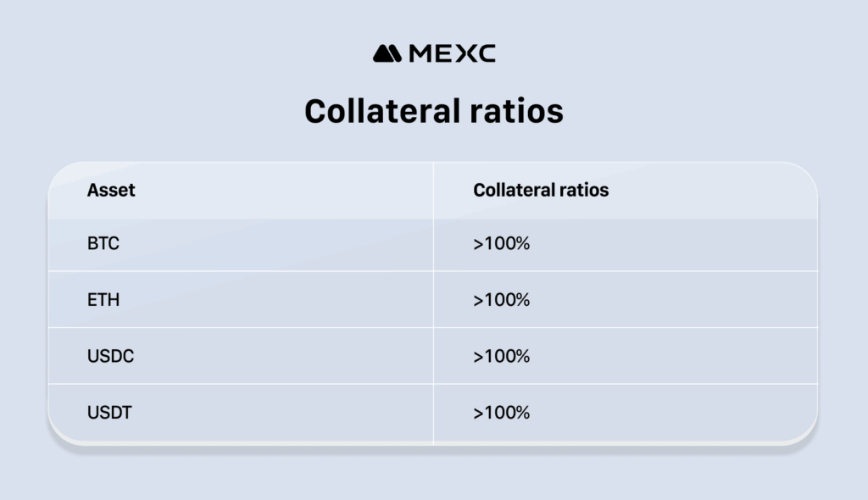The width and height of the screenshot is (868, 500).
Task: Click the divider line between ETH and USDC rows
Action: pos(254,328)
